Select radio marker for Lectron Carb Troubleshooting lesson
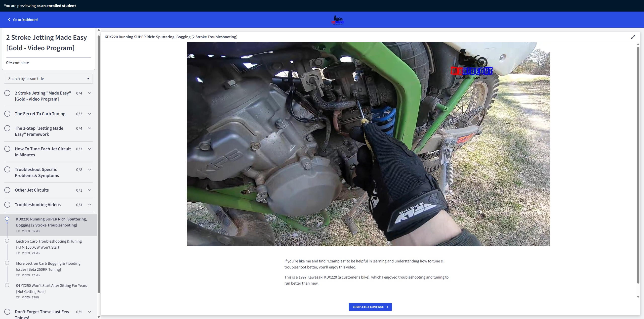The width and height of the screenshot is (644, 319). (x=7, y=241)
